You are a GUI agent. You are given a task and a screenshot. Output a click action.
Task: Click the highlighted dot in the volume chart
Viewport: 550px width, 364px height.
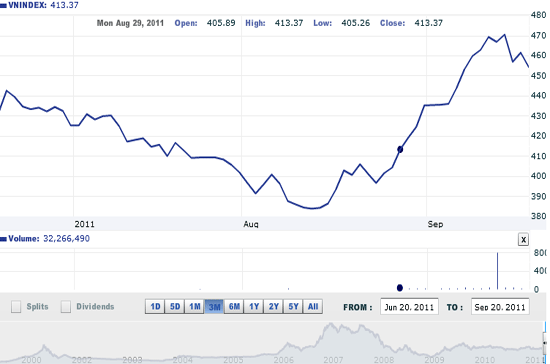(400, 288)
